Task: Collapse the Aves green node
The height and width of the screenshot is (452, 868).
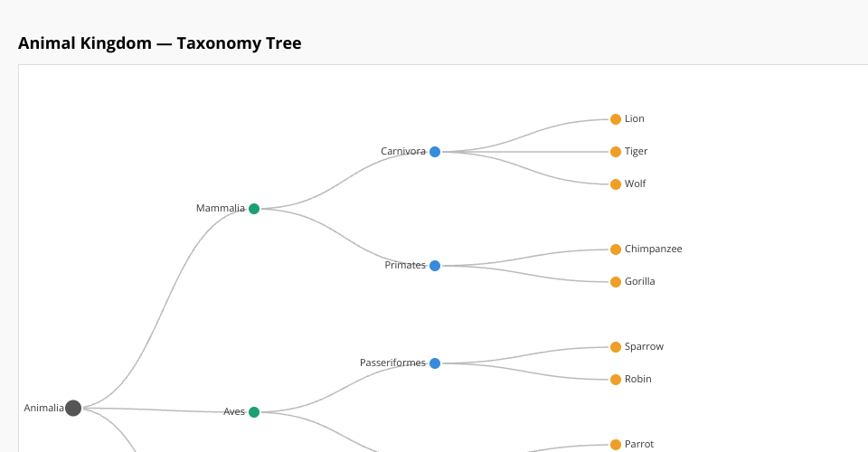Action: coord(254,412)
